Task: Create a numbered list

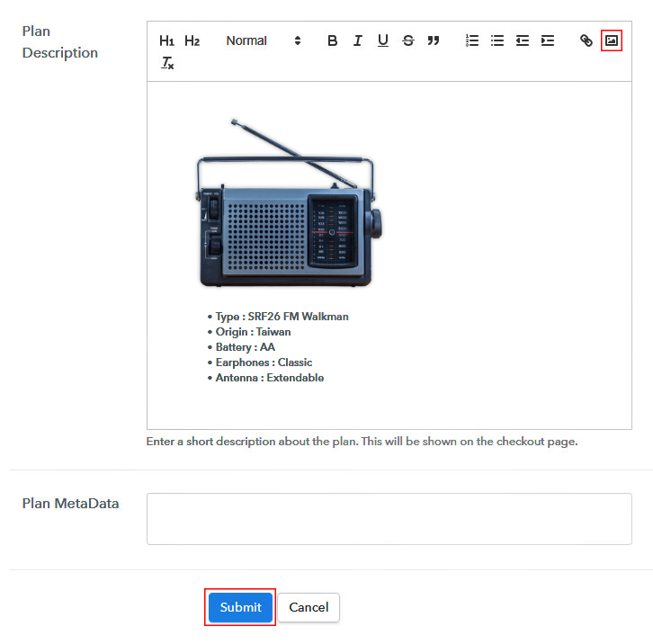Action: 472,40
